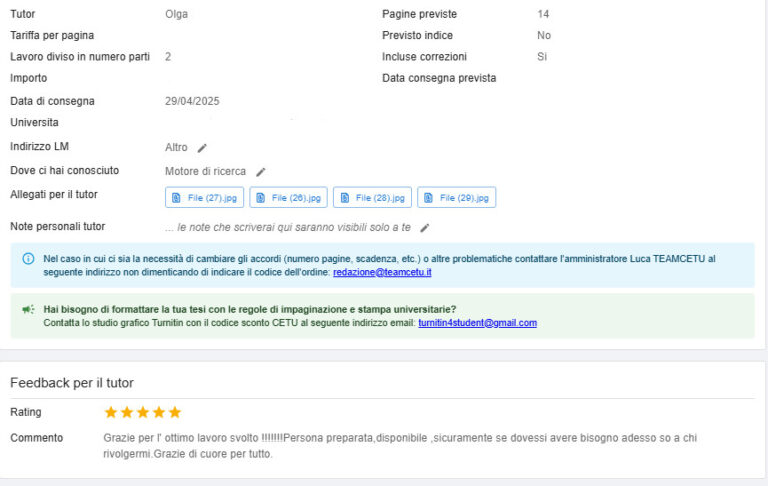768x486 pixels.
Task: Click the delivery date 29/04/2025
Action: point(192,101)
